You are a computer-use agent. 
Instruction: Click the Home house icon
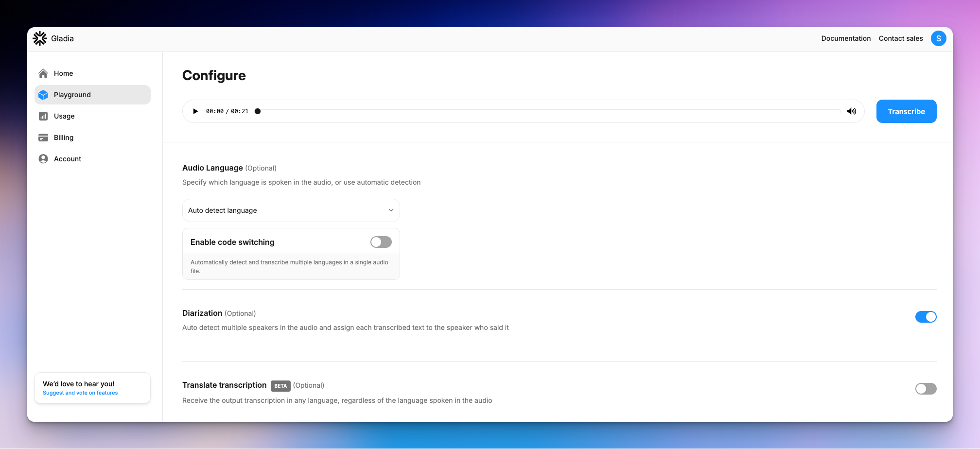[x=43, y=73]
